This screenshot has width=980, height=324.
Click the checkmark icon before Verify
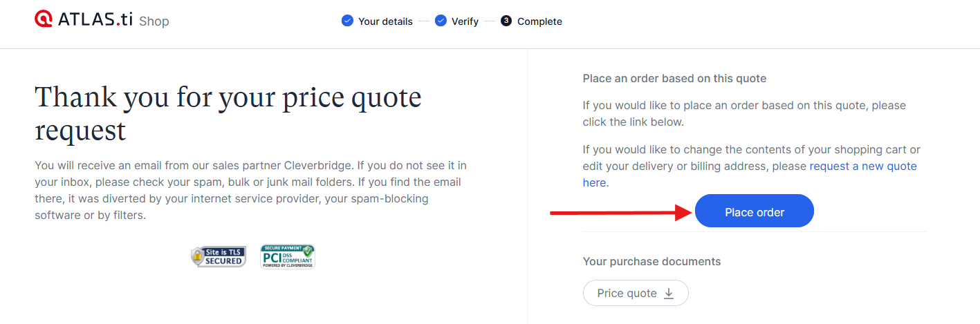pos(441,21)
